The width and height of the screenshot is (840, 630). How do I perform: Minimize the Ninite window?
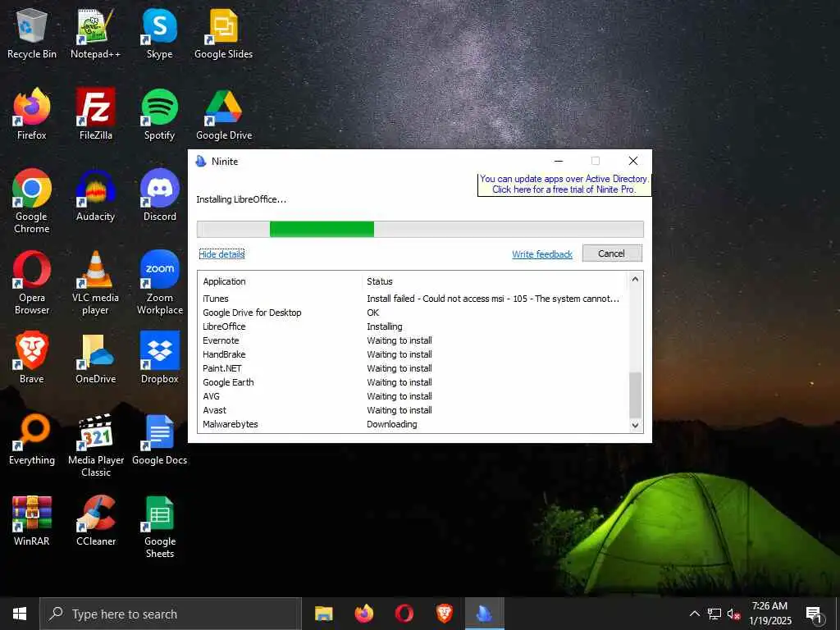coord(558,161)
